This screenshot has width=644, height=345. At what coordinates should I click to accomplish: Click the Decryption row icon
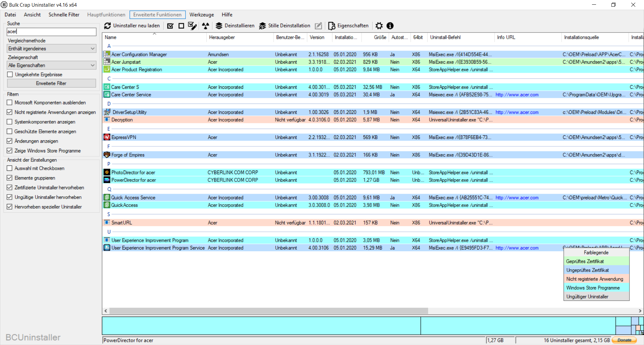pyautogui.click(x=107, y=120)
